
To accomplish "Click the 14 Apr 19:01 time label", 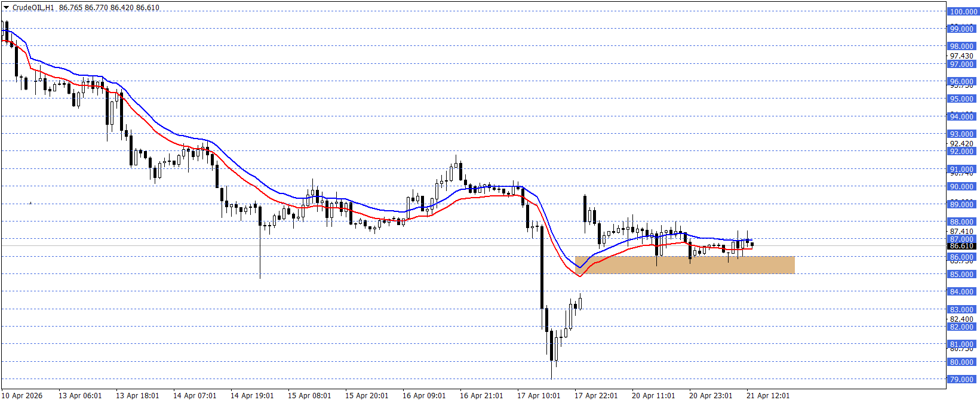I will click(252, 396).
